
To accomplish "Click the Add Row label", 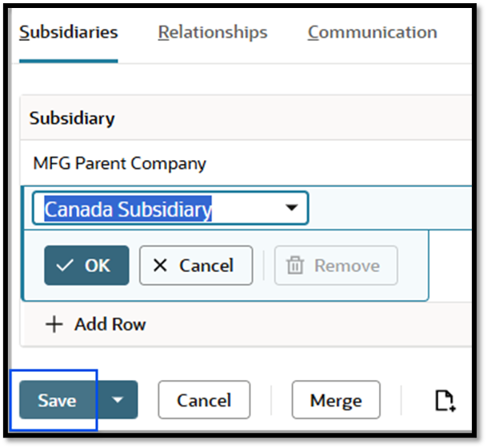I will (110, 324).
